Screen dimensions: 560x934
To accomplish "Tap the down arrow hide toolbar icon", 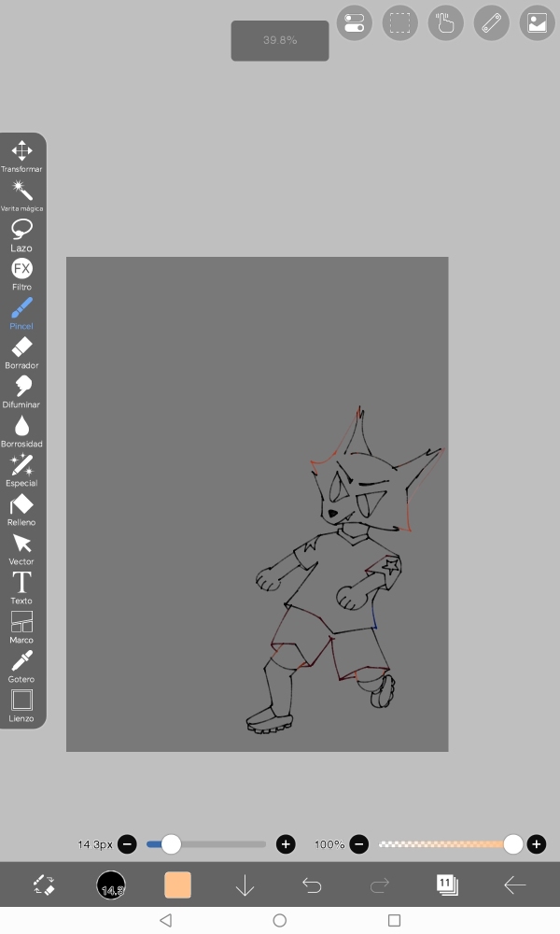I will point(245,885).
